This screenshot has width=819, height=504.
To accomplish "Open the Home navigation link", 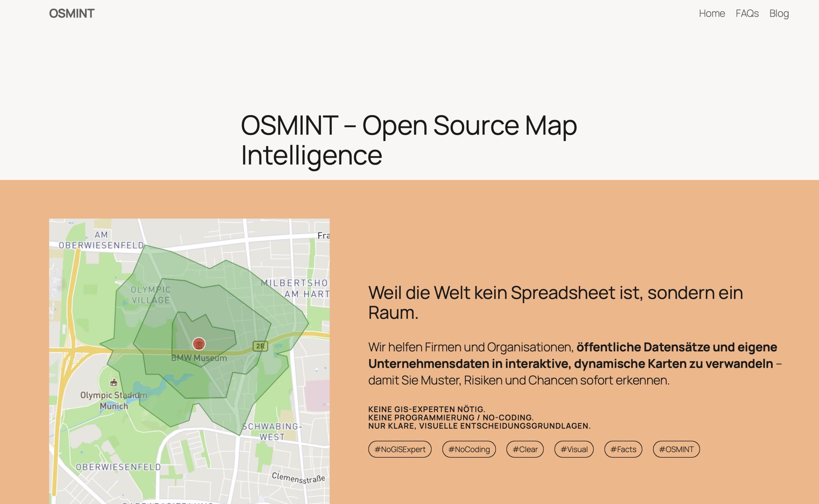I will [712, 13].
